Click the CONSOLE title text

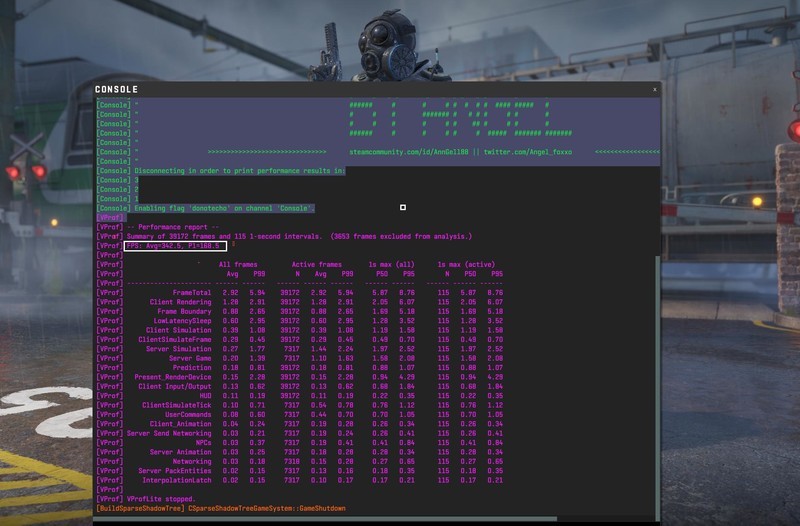point(116,89)
